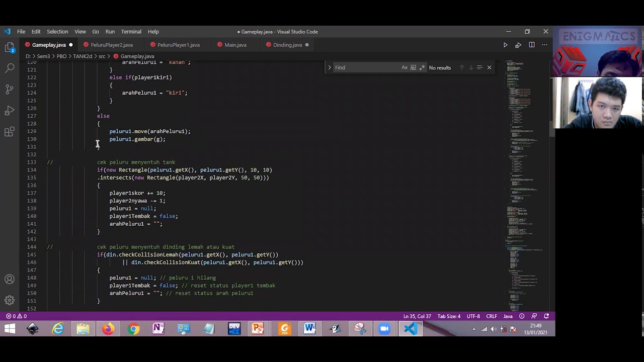Open the Source Control view
Viewport: 644px width, 362px height.
pyautogui.click(x=10, y=89)
